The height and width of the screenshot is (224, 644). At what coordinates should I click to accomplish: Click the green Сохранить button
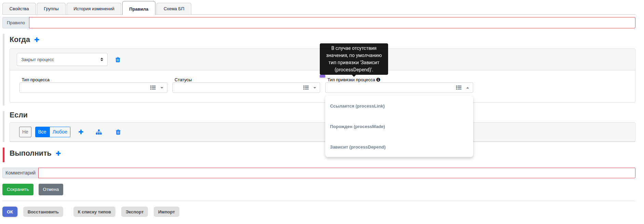tap(18, 190)
